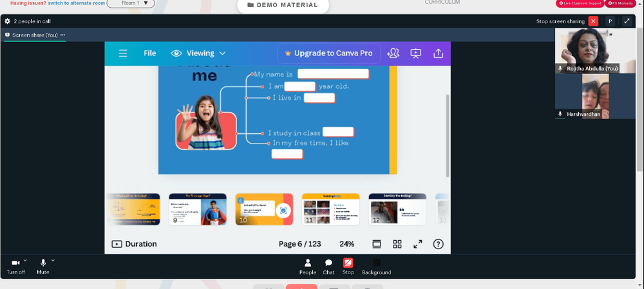Click the Canva fullscreen arrows icon

(418, 244)
